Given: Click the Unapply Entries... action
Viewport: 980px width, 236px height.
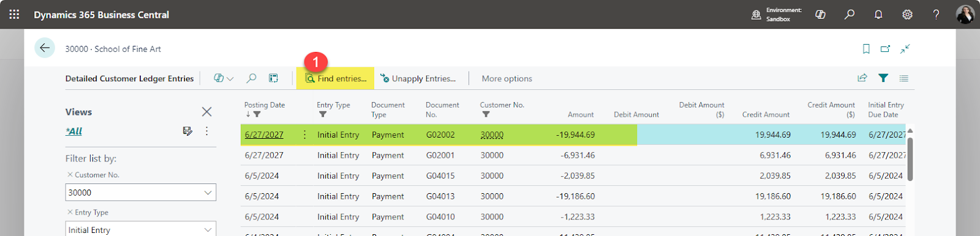Looking at the screenshot, I should point(418,78).
